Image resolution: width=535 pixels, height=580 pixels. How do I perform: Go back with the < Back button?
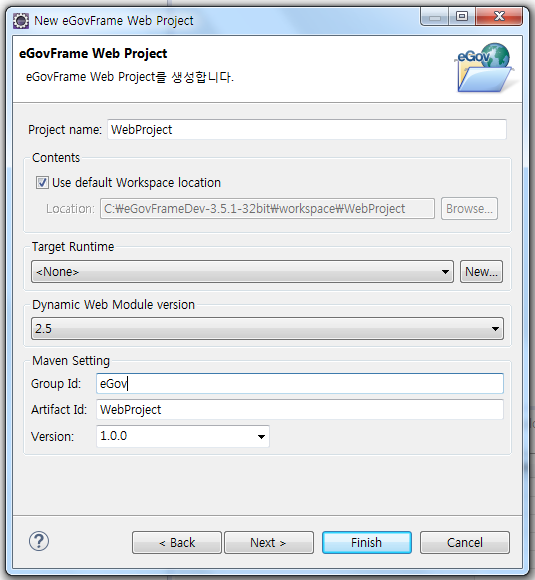pos(177,543)
